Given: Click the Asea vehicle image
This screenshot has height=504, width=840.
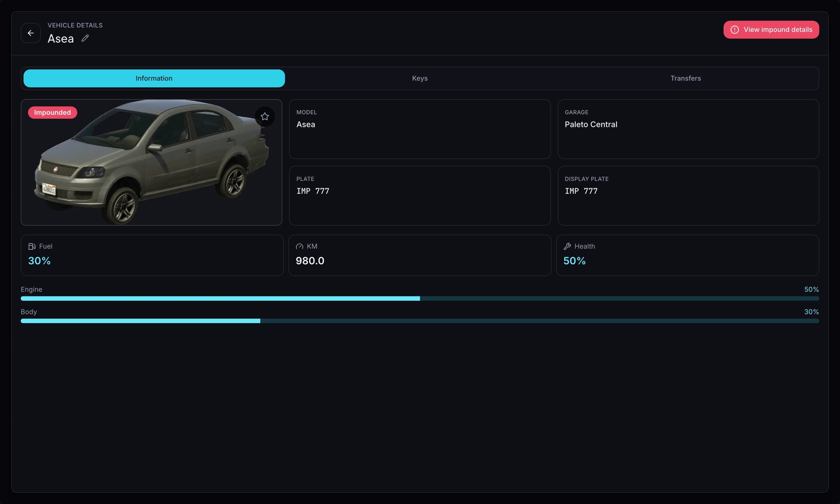Looking at the screenshot, I should pos(151,162).
